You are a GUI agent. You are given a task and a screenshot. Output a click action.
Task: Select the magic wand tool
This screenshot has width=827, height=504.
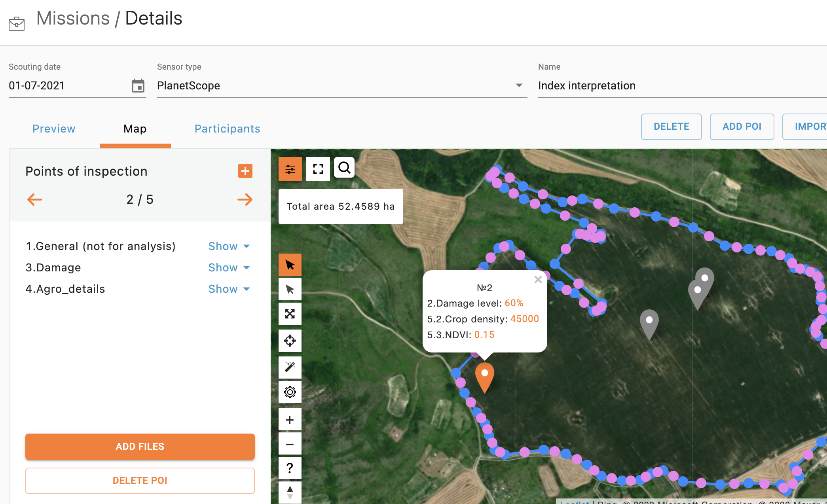290,367
